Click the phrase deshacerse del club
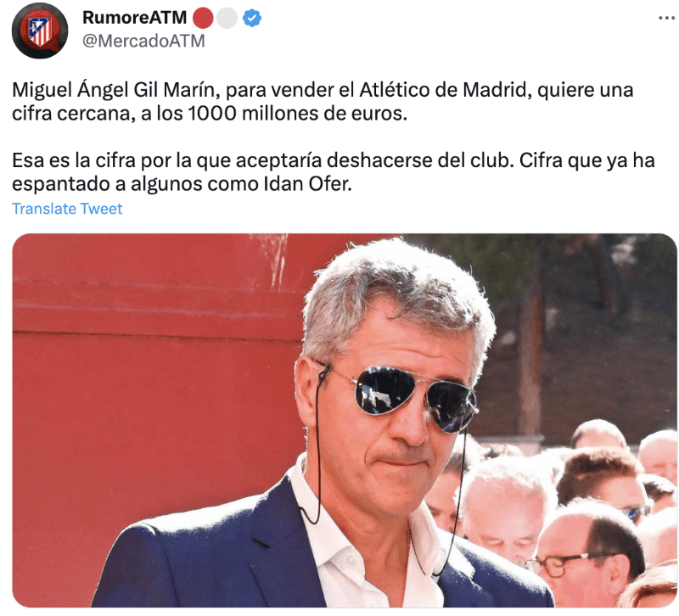 click(x=420, y=160)
